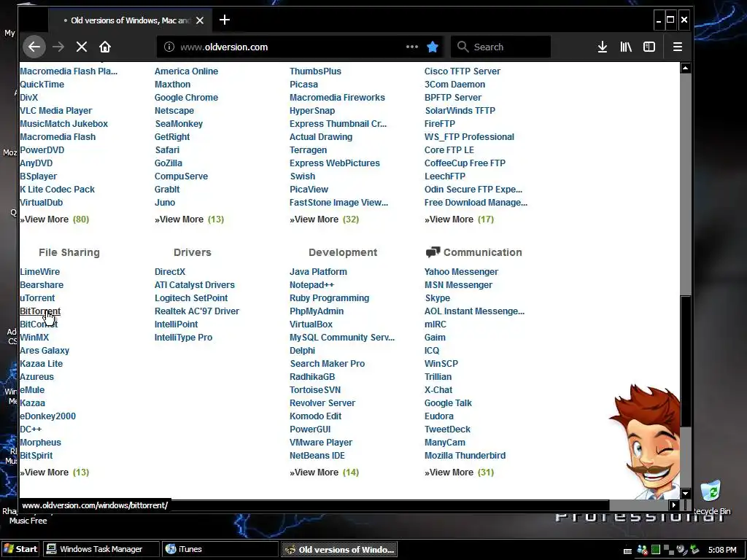
Task: Open a new browser tab
Action: click(x=225, y=20)
